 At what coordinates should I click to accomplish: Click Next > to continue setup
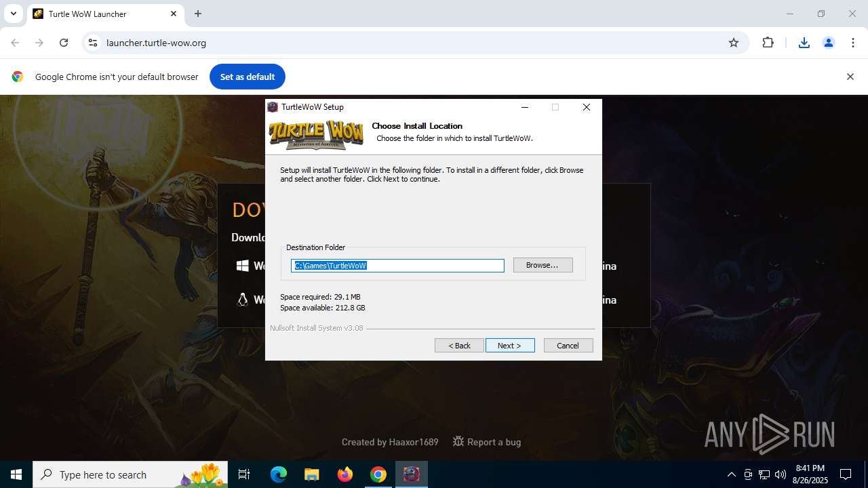tap(510, 346)
